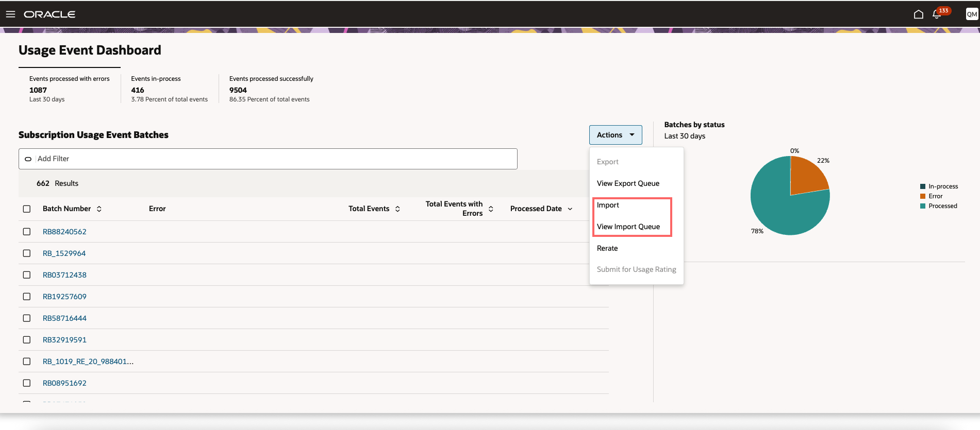Open batch link RB_1529964
Viewport: 980px width, 430px height.
click(64, 253)
